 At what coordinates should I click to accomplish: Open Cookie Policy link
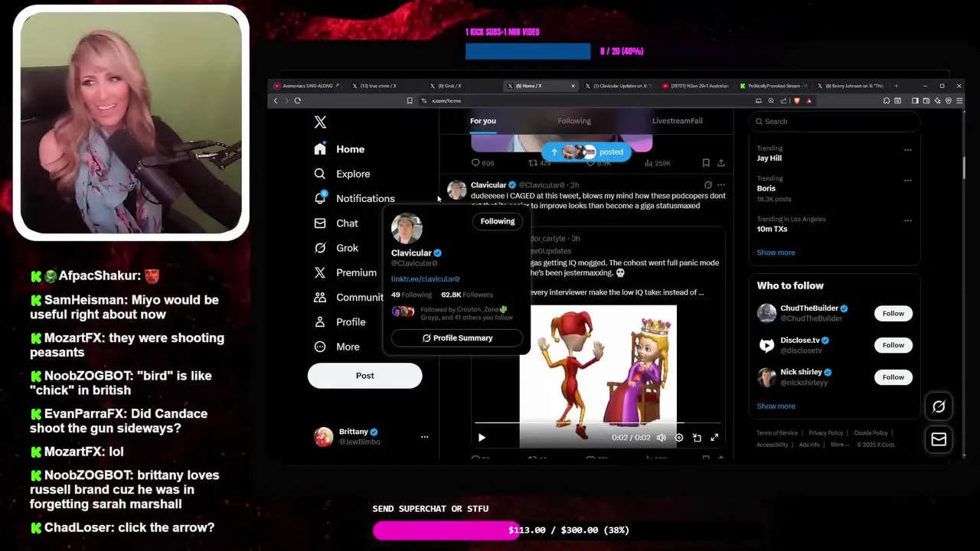871,433
